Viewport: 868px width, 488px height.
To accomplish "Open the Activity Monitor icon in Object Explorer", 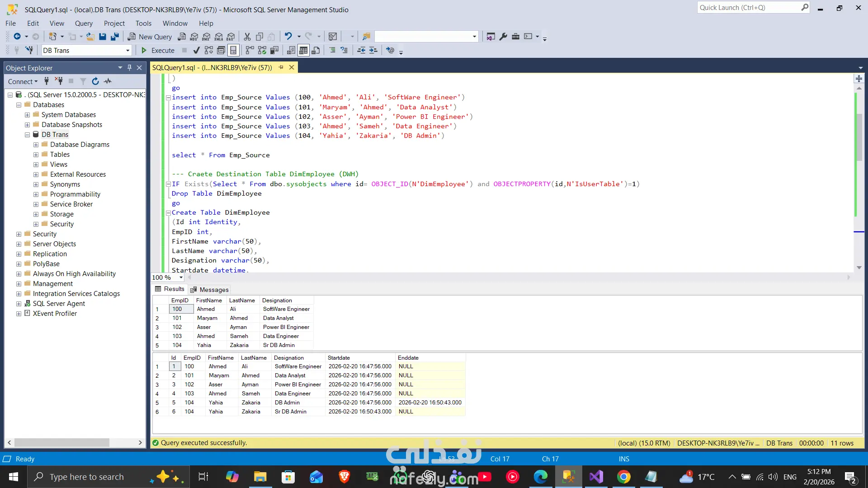I will click(108, 81).
